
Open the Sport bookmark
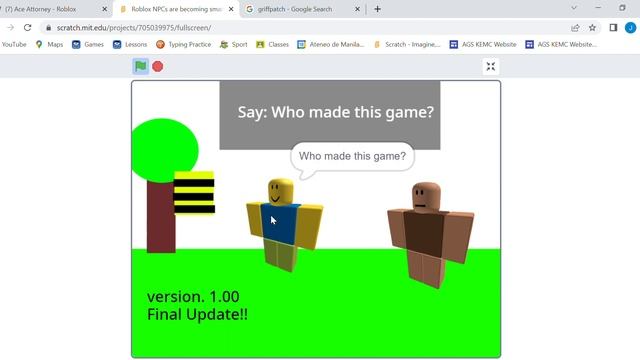[x=233, y=44]
